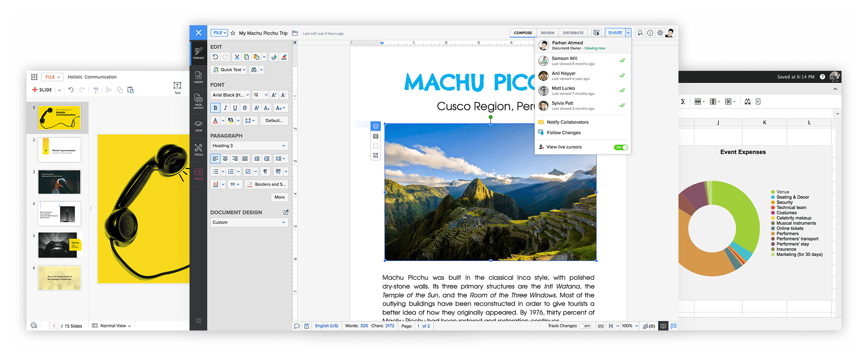Switch to the Review tab
868x359 pixels.
tap(547, 33)
